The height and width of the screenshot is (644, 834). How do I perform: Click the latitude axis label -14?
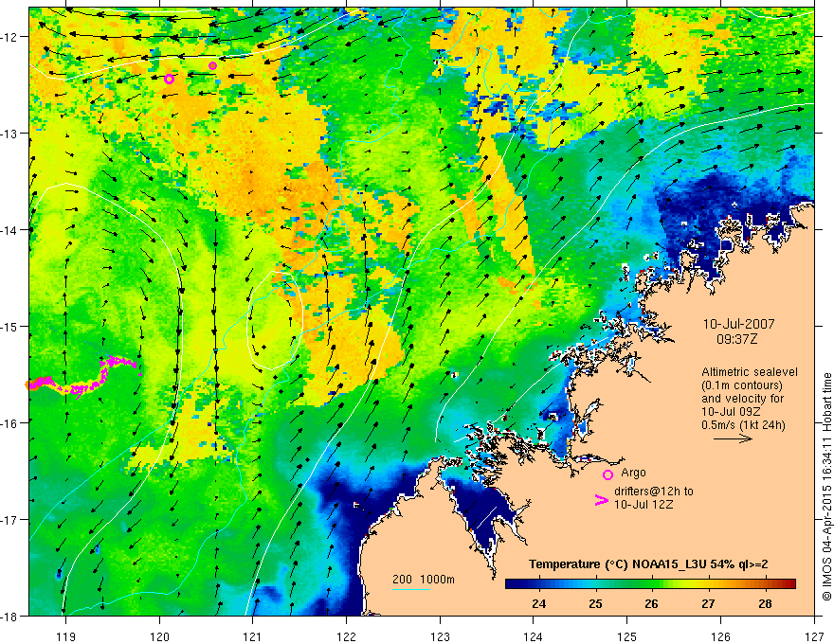10,230
